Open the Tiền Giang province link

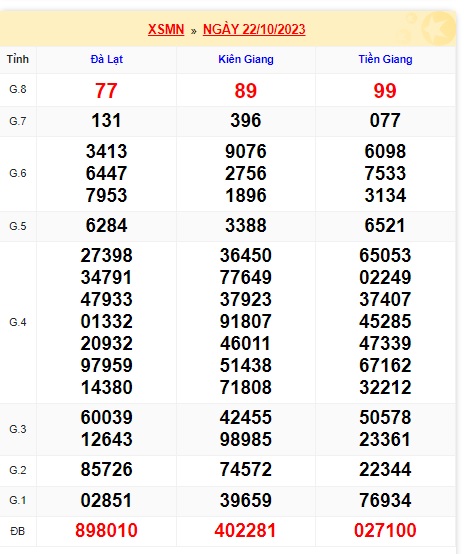click(x=385, y=59)
